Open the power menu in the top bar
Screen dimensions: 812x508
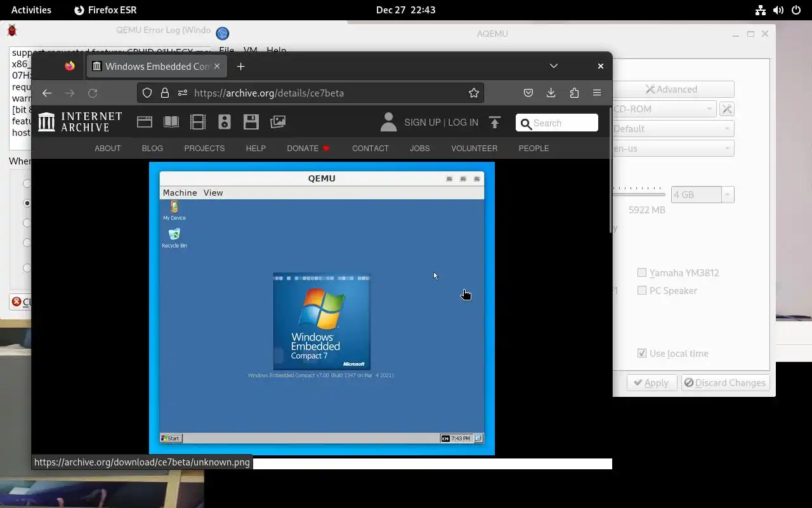tap(796, 10)
